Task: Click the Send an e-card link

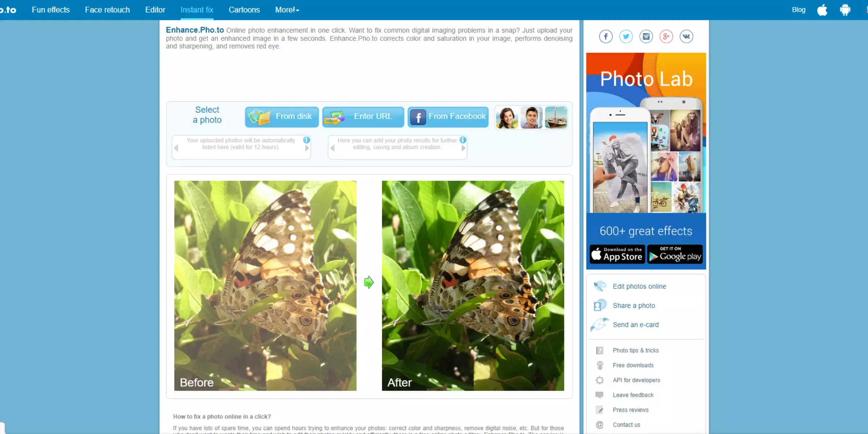Action: pos(635,324)
